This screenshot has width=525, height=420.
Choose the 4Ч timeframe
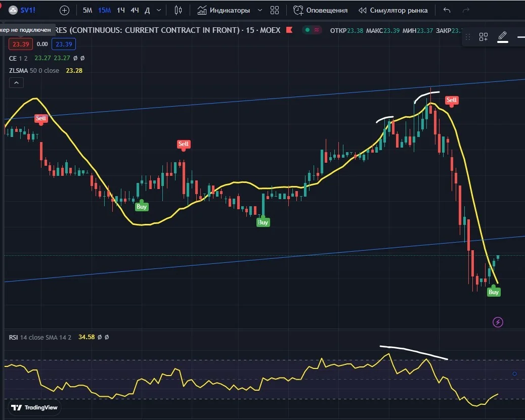[x=135, y=11]
